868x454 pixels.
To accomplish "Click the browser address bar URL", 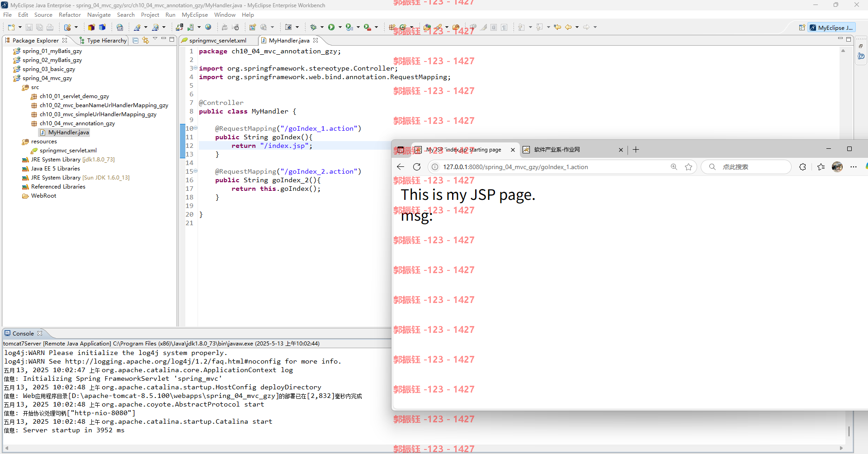I will pyautogui.click(x=515, y=167).
